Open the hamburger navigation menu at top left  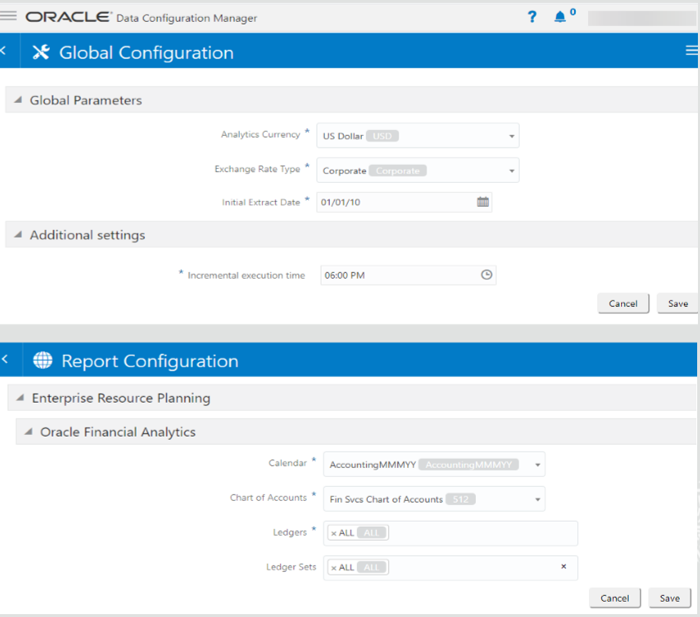pos(8,16)
